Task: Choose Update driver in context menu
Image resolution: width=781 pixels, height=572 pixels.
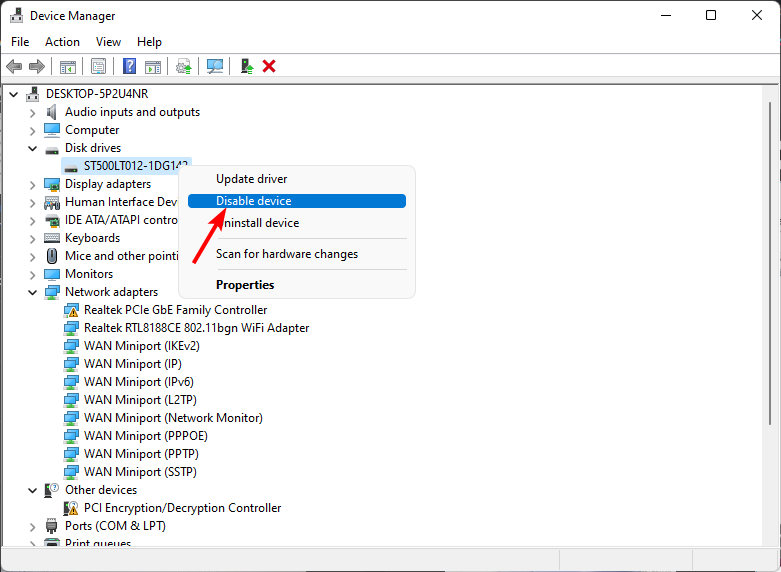Action: 297,179
